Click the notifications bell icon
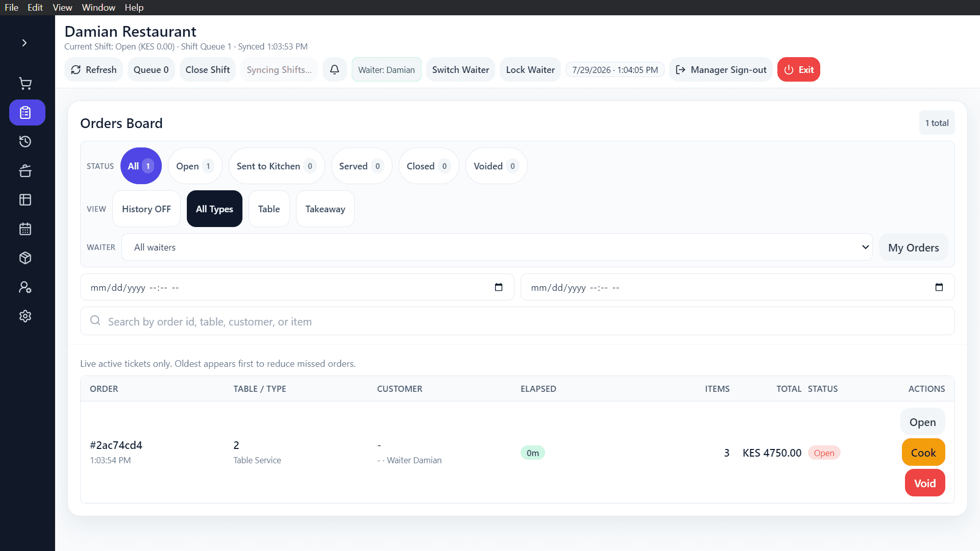This screenshot has height=551, width=980. coord(334,69)
